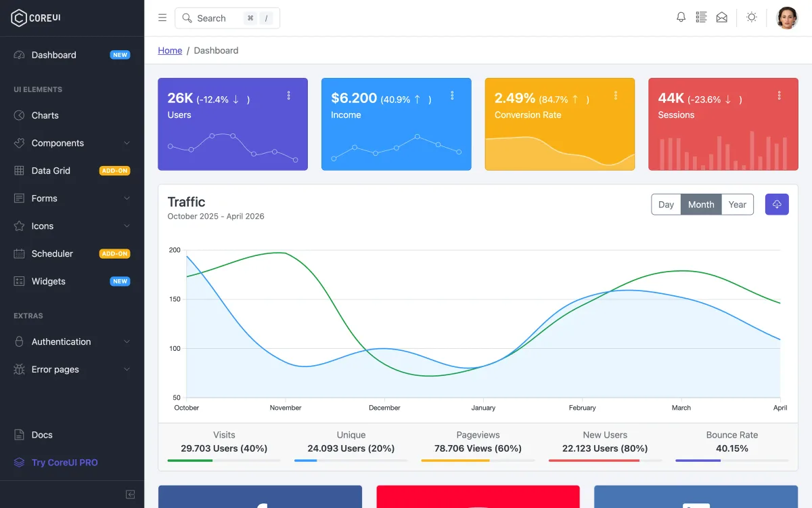812x508 pixels.
Task: Click ADD-ON badge beside Scheduler
Action: point(114,253)
